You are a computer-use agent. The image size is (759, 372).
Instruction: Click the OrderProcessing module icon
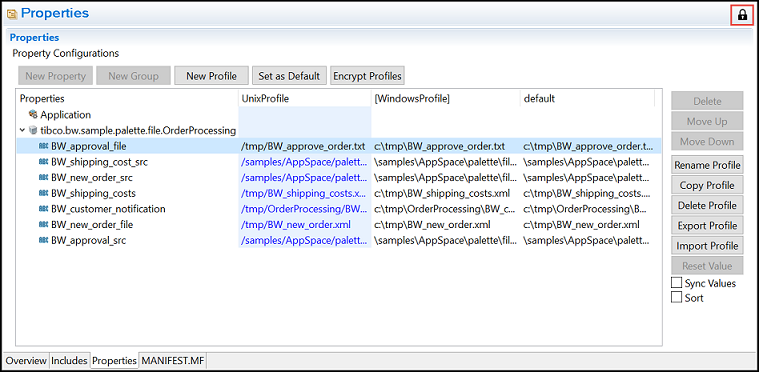33,130
